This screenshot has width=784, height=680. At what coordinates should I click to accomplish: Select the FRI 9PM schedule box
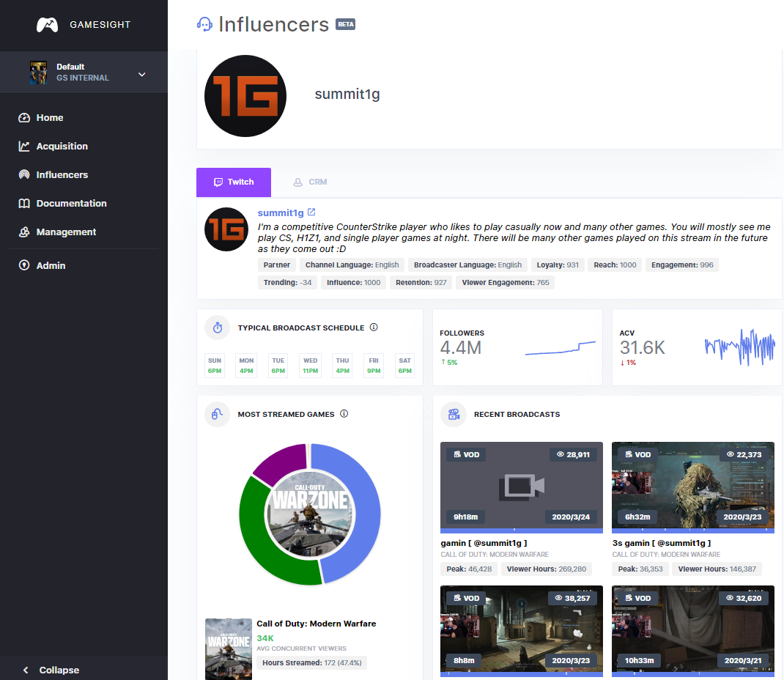point(374,366)
